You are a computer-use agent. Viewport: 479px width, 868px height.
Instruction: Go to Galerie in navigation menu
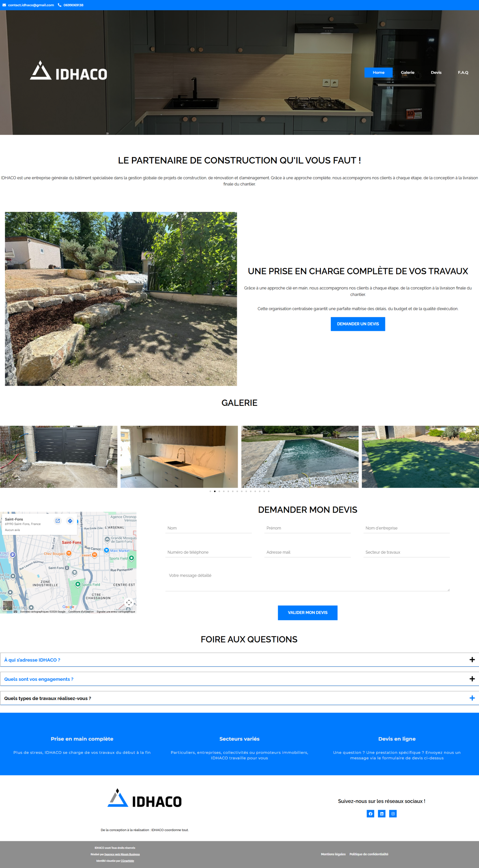407,72
